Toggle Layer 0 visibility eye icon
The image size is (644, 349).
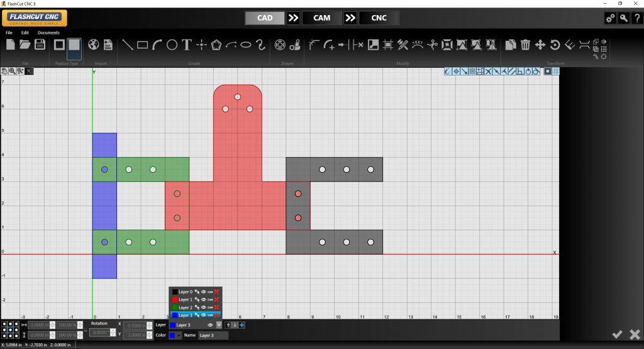[203, 292]
